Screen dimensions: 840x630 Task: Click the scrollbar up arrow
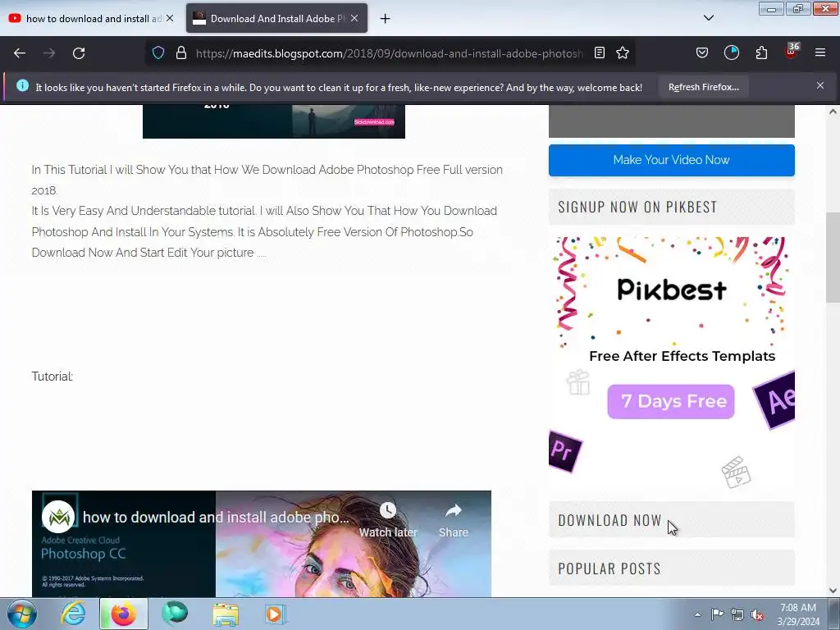point(833,112)
